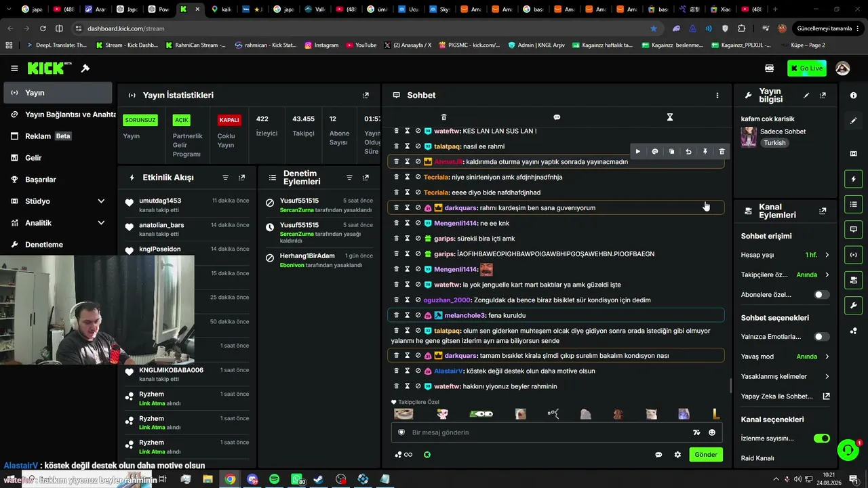
Task: Click the play icon in the message hover toolbar
Action: click(637, 152)
